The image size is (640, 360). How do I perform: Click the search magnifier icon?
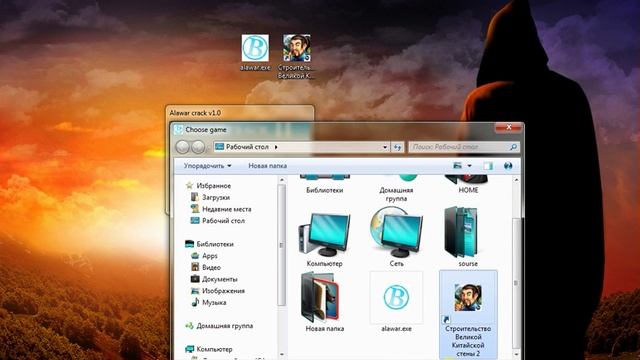click(x=513, y=147)
